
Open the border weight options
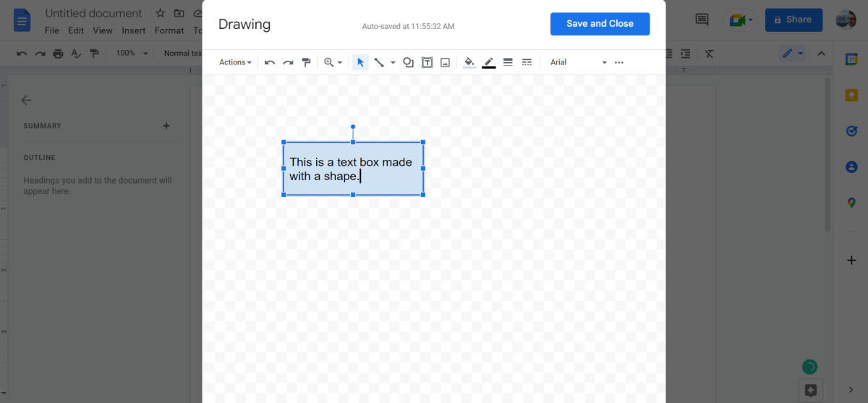click(508, 62)
